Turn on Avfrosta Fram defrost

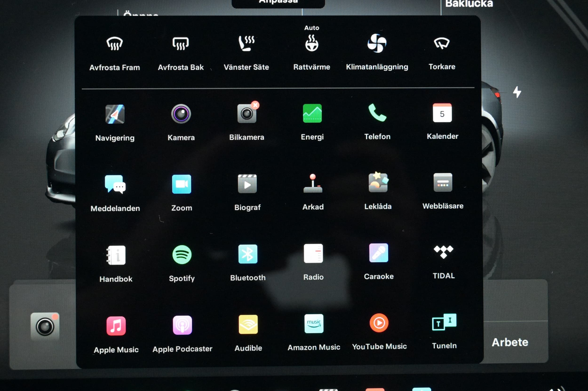pyautogui.click(x=115, y=44)
